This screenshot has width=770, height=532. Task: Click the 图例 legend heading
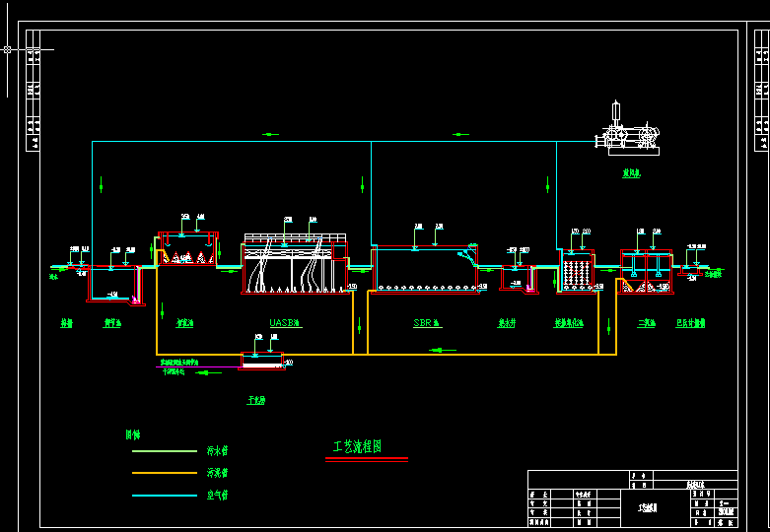(x=132, y=434)
